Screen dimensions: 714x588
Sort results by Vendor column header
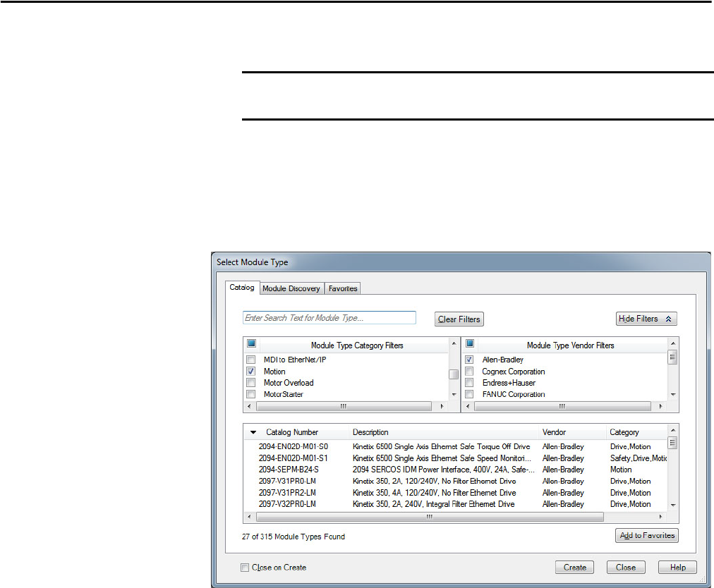[x=554, y=432]
